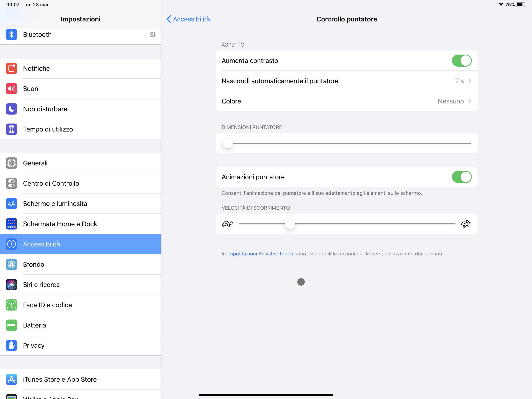Select Face ID e codice row
This screenshot has height=399, width=532.
click(x=81, y=305)
